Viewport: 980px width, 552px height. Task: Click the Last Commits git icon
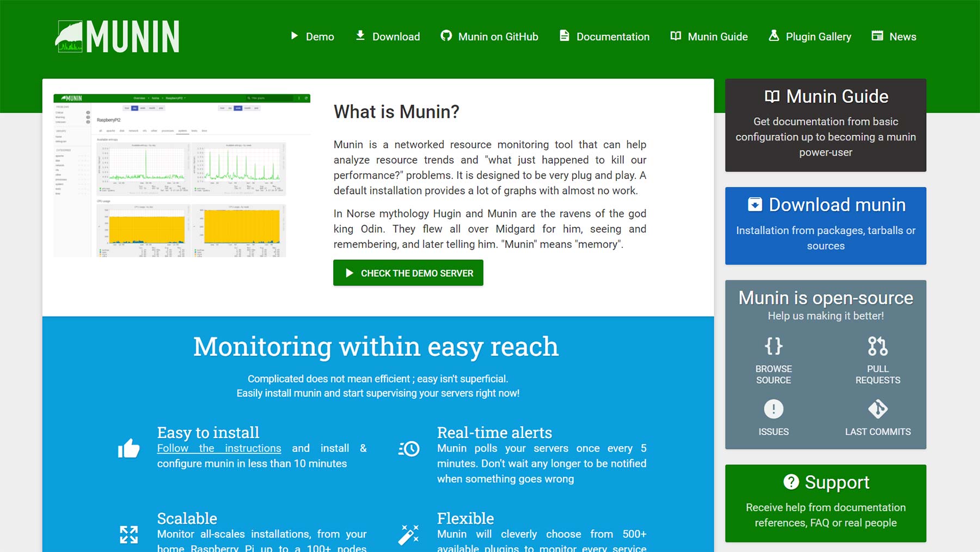[x=878, y=409]
